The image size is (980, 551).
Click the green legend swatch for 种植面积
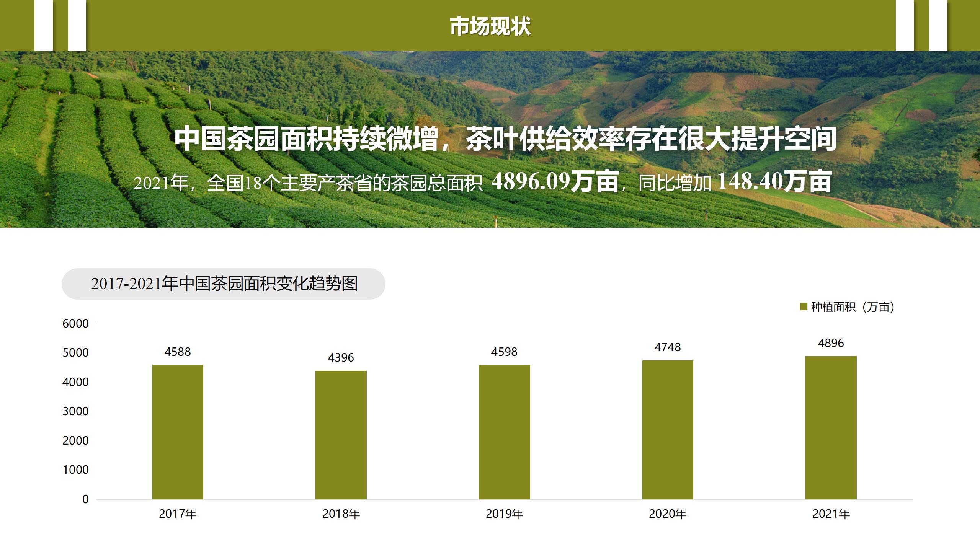point(804,307)
